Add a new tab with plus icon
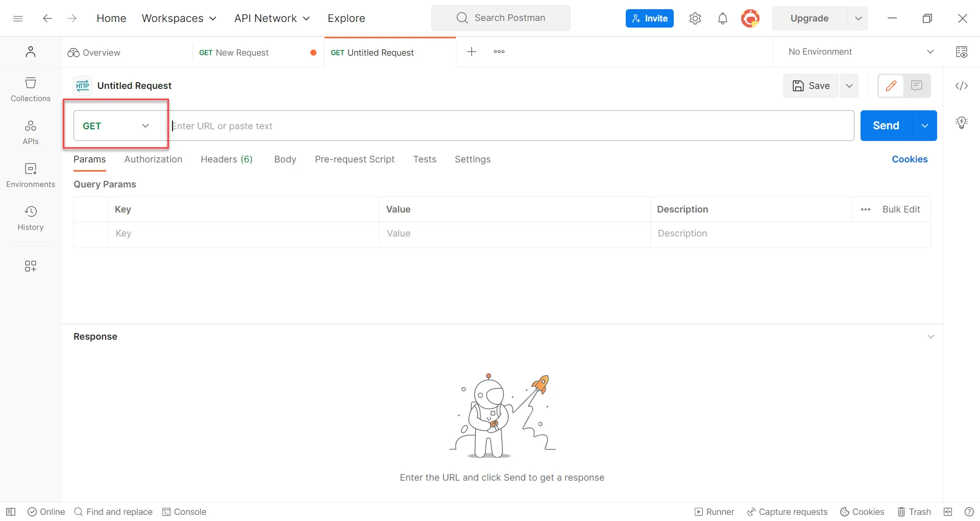The width and height of the screenshot is (980, 521). [472, 52]
